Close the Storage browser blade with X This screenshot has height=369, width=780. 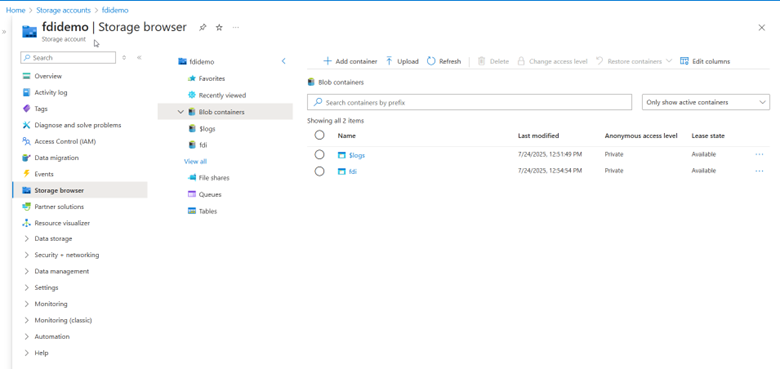(762, 28)
